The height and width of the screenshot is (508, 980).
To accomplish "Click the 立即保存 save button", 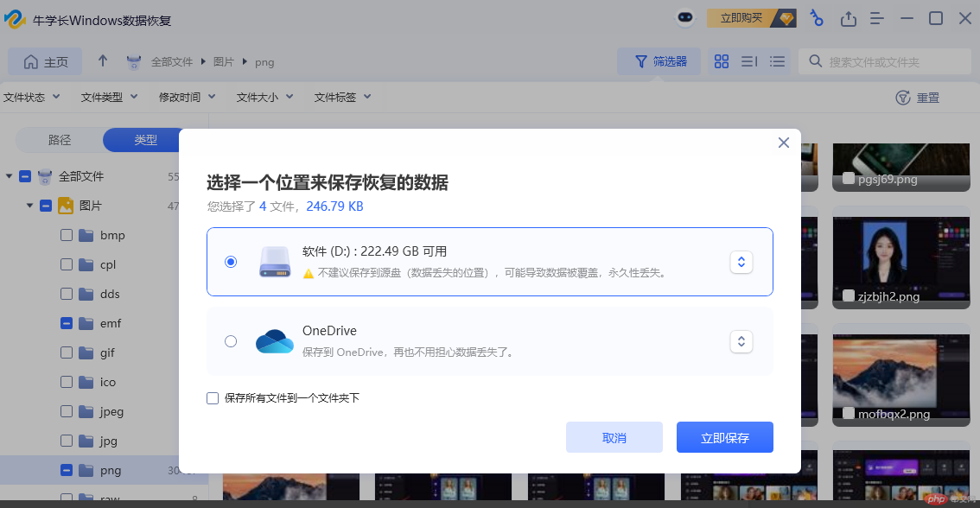I will [x=724, y=437].
